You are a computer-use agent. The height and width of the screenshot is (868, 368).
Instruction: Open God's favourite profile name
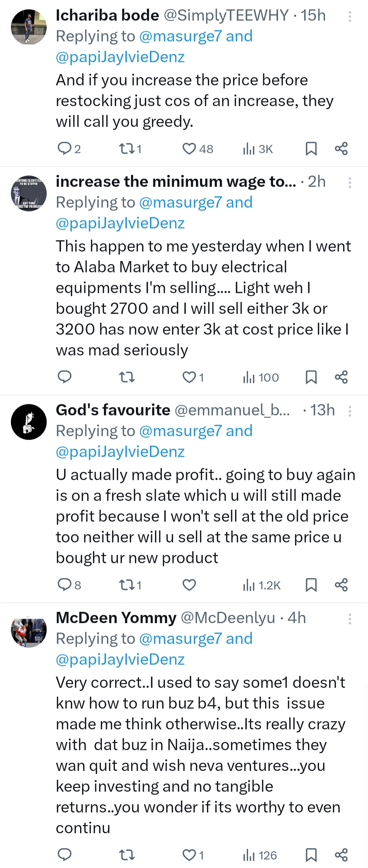(113, 410)
